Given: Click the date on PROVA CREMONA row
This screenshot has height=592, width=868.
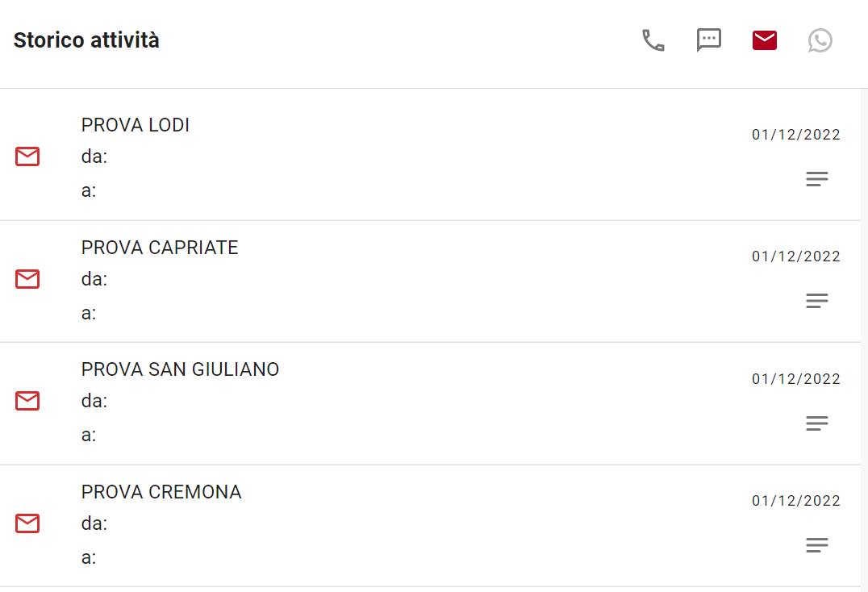Looking at the screenshot, I should (795, 501).
